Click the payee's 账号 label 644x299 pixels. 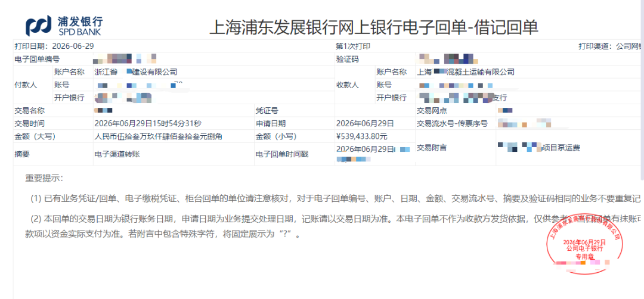(x=383, y=85)
